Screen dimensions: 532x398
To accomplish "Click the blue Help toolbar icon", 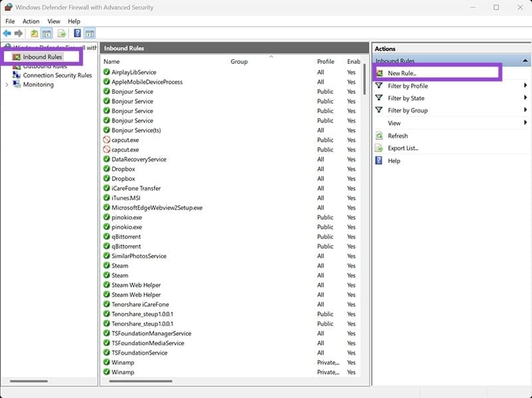I will (77, 33).
